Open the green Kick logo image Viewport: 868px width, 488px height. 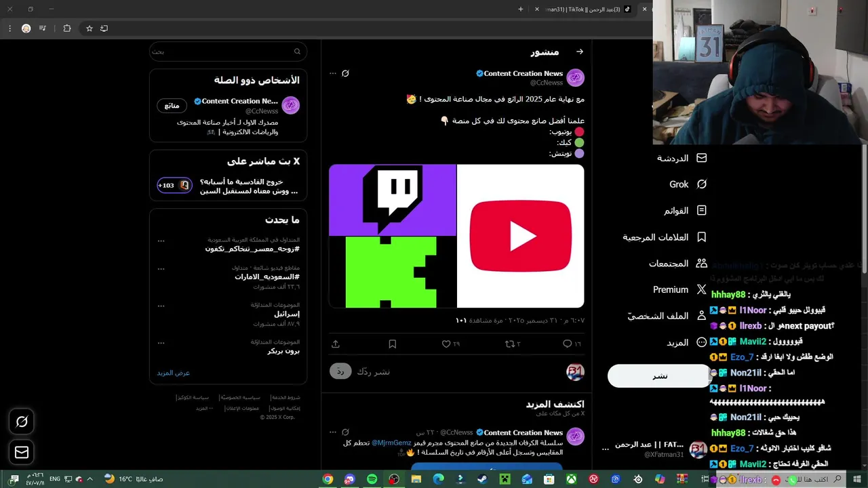[393, 272]
